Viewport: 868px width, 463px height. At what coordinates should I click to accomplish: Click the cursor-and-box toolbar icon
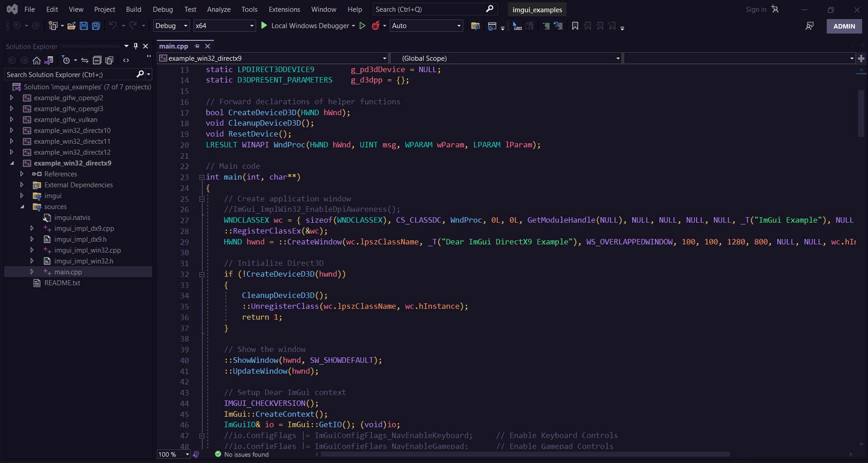pos(517,26)
